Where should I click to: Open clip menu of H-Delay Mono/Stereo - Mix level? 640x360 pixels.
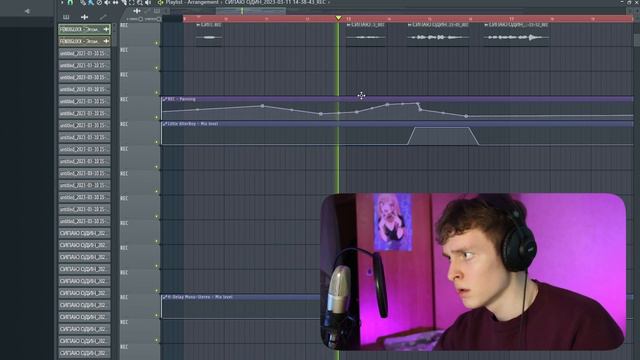coord(164,297)
